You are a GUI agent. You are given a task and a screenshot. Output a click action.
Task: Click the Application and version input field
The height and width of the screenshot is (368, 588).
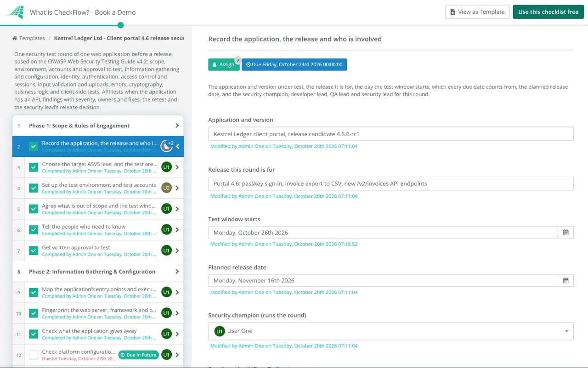click(391, 134)
